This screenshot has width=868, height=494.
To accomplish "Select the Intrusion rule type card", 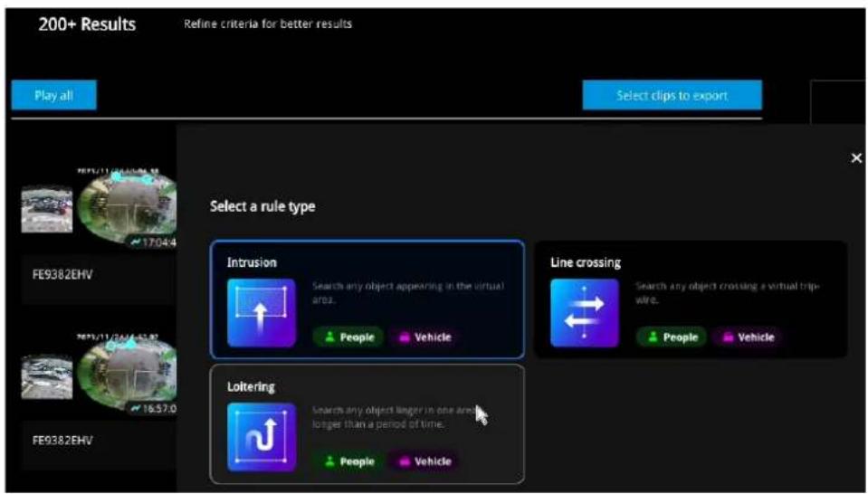I will pyautogui.click(x=367, y=299).
